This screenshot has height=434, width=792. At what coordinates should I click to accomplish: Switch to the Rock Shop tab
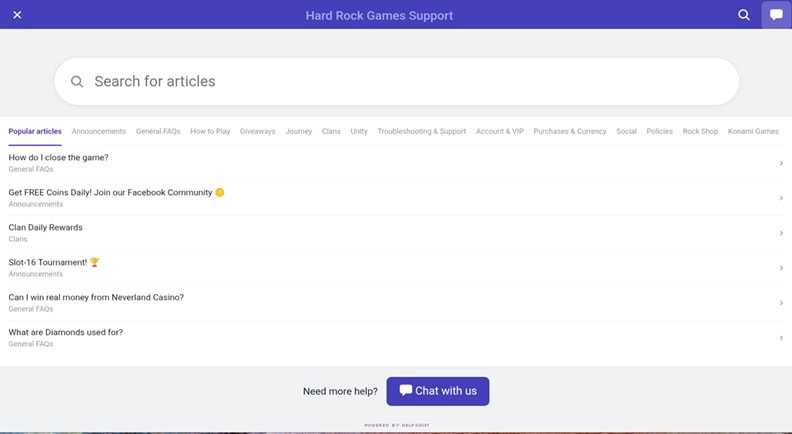point(700,131)
